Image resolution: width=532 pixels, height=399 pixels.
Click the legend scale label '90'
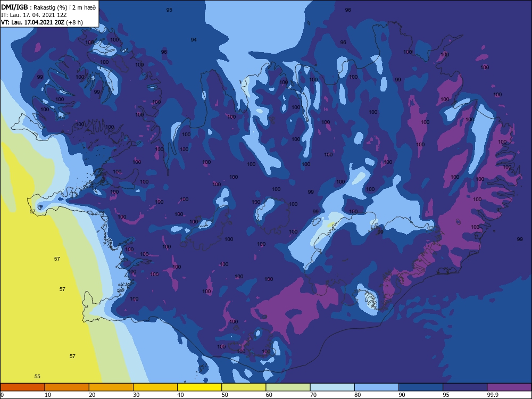[402, 395]
